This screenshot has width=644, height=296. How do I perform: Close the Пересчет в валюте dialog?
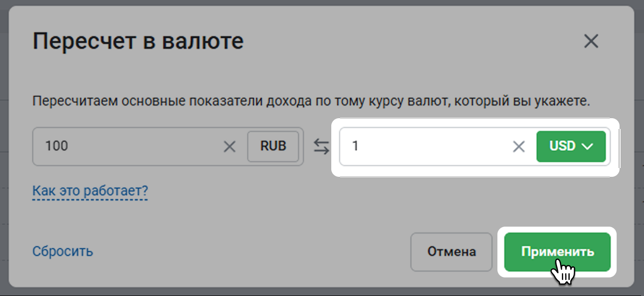(591, 42)
